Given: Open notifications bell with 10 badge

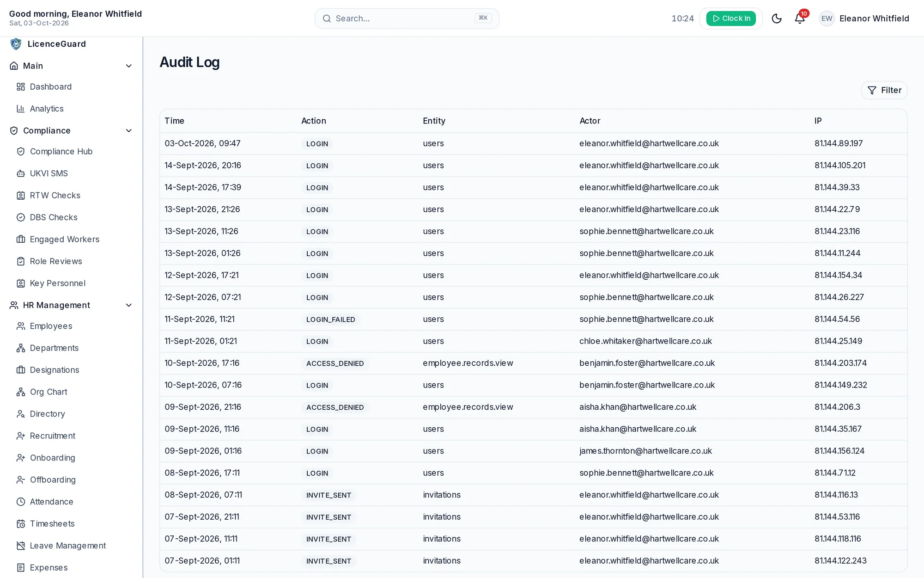Looking at the screenshot, I should pos(800,18).
